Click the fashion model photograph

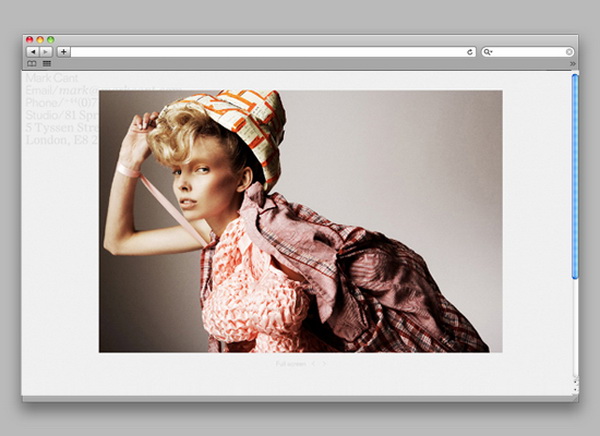coord(300,221)
